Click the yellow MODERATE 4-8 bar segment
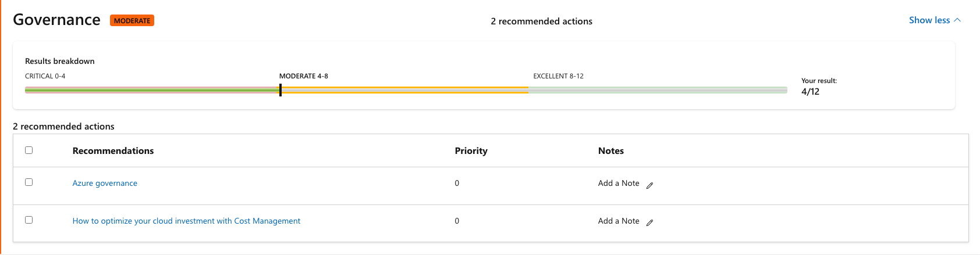The width and height of the screenshot is (980, 255). point(405,90)
